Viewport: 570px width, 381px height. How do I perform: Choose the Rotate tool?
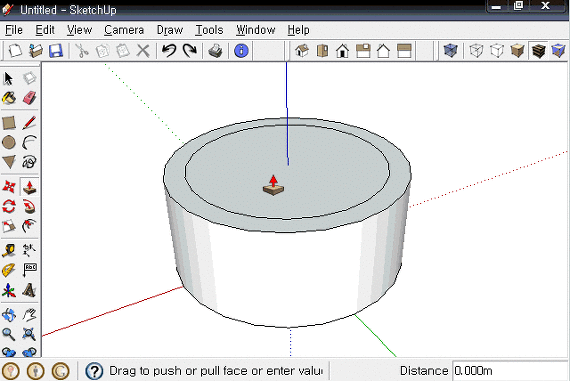(x=8, y=206)
